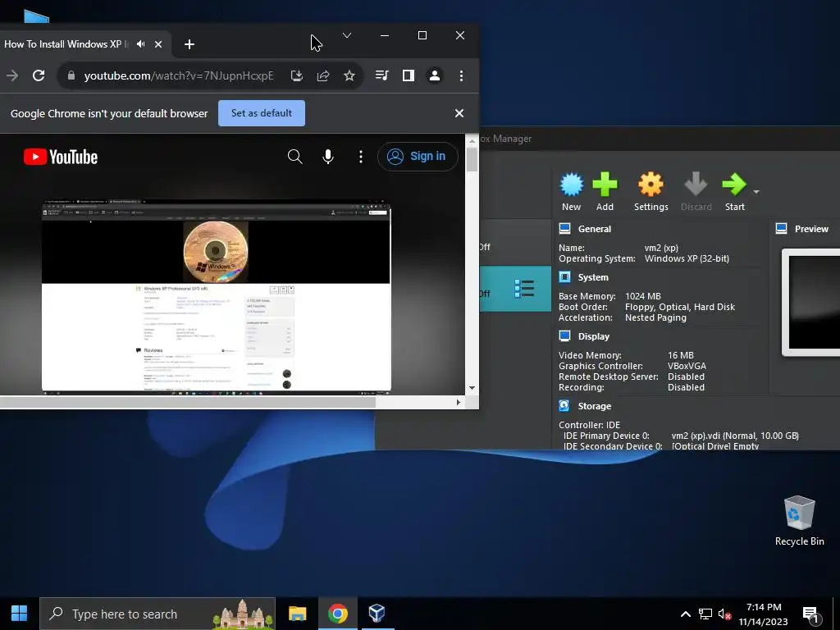Open File Explorer from taskbar
840x630 pixels.
(297, 614)
